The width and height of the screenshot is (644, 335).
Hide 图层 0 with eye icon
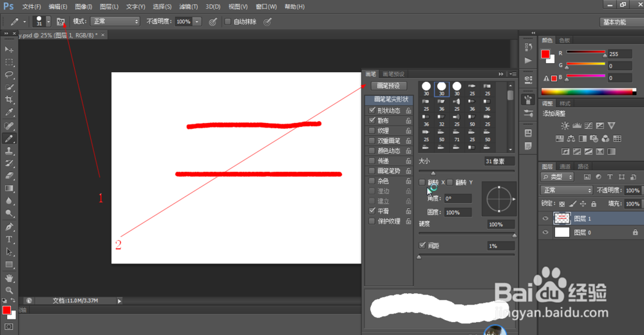pyautogui.click(x=545, y=232)
